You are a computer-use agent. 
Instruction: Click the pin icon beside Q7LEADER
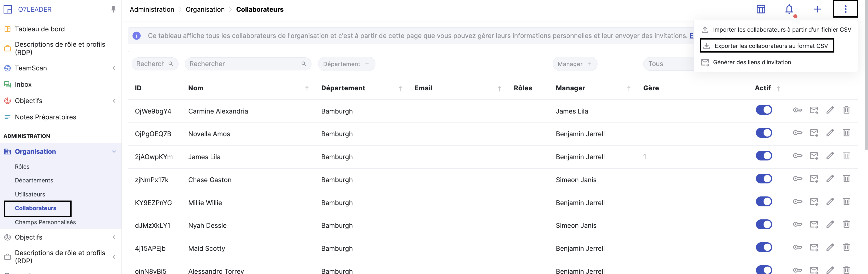pos(113,9)
